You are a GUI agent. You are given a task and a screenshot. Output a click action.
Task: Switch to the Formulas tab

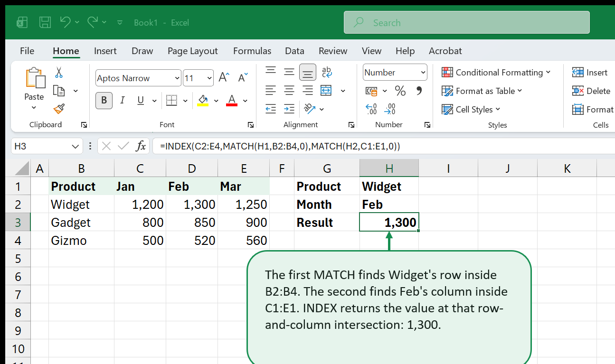[252, 51]
